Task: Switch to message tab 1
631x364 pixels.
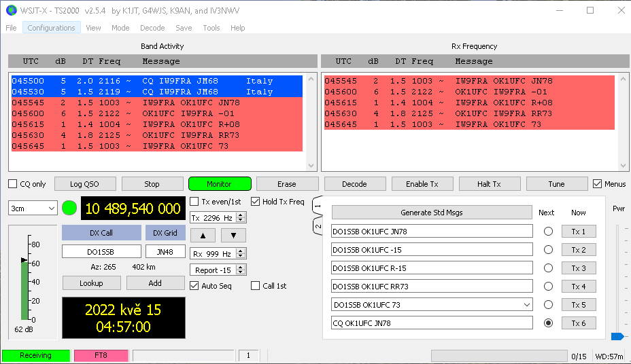Action: [317, 206]
